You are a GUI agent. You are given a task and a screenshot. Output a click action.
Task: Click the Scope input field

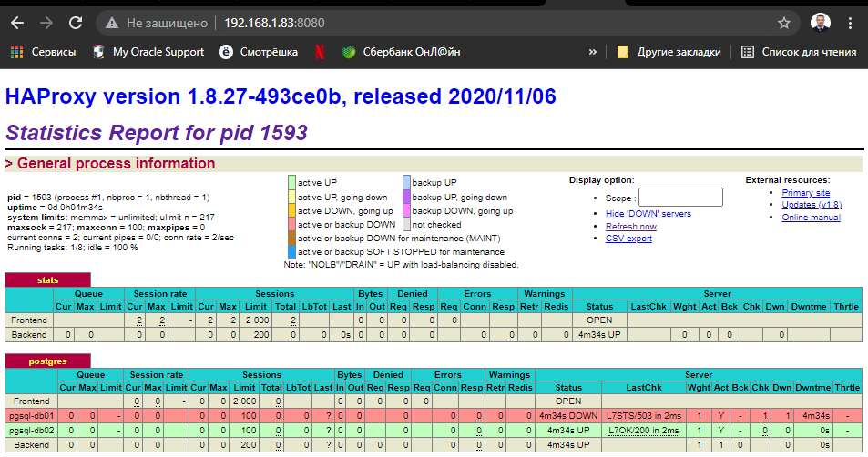click(680, 198)
